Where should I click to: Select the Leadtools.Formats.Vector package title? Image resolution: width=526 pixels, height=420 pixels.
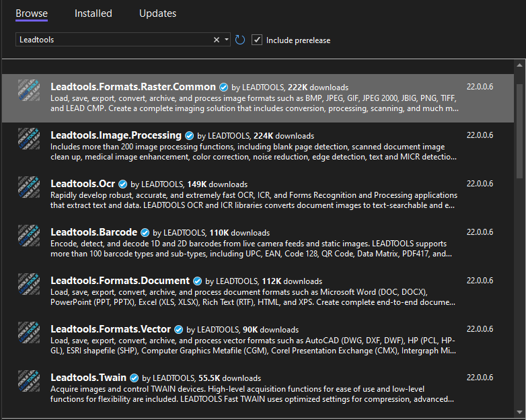(x=111, y=329)
